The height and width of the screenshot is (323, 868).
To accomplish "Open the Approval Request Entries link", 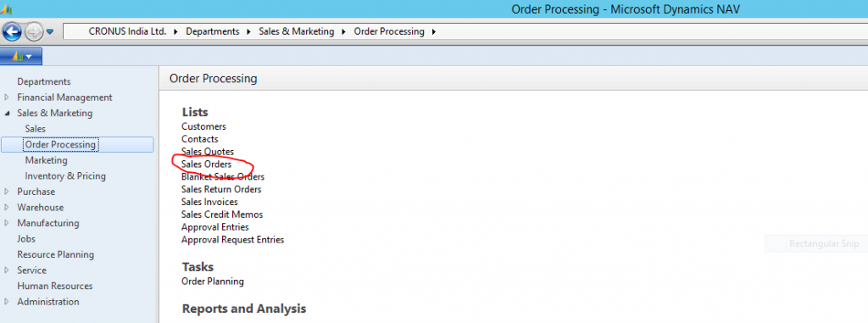I will pyautogui.click(x=232, y=240).
